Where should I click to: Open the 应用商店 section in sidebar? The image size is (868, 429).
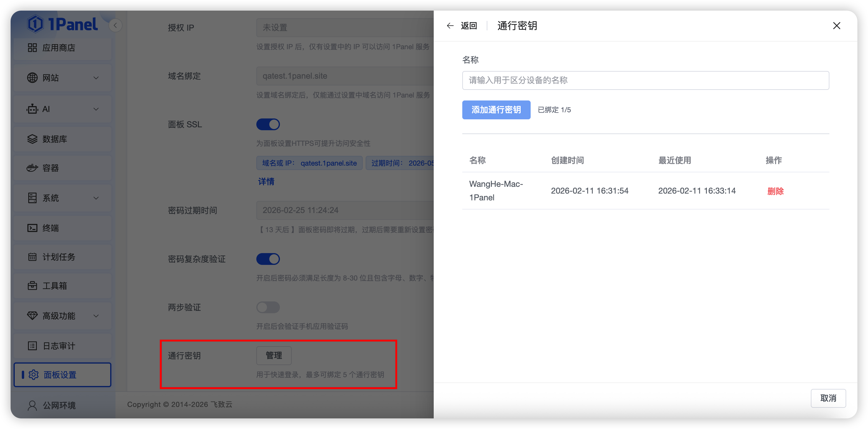59,47
